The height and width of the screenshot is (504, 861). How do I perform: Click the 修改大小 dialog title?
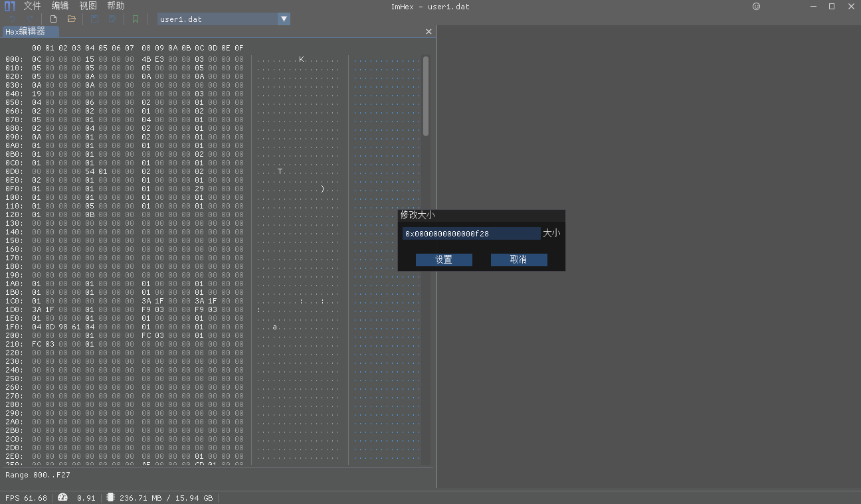pyautogui.click(x=417, y=215)
